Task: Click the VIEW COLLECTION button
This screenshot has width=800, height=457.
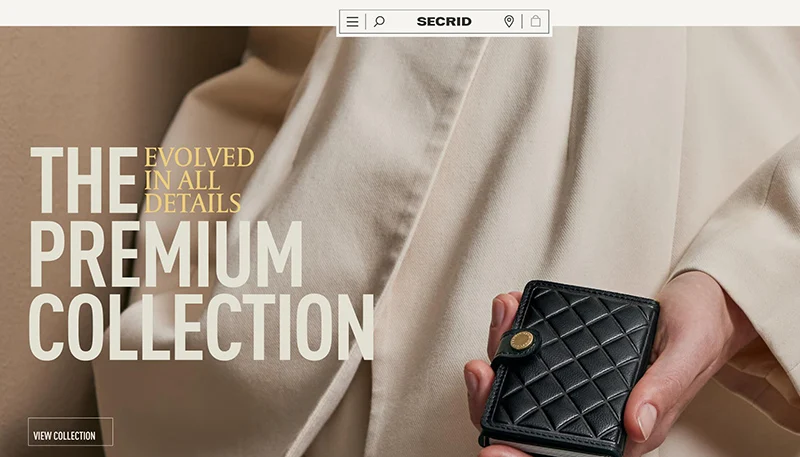Action: pos(70,432)
